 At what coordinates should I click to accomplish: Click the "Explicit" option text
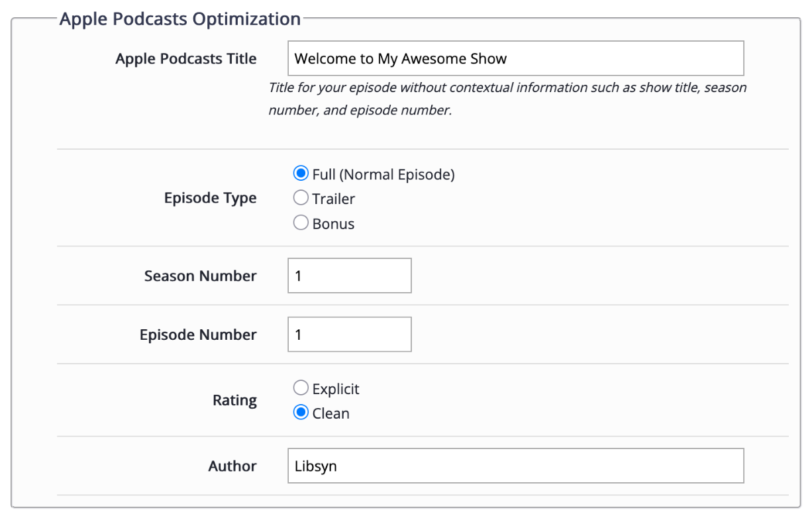point(336,389)
